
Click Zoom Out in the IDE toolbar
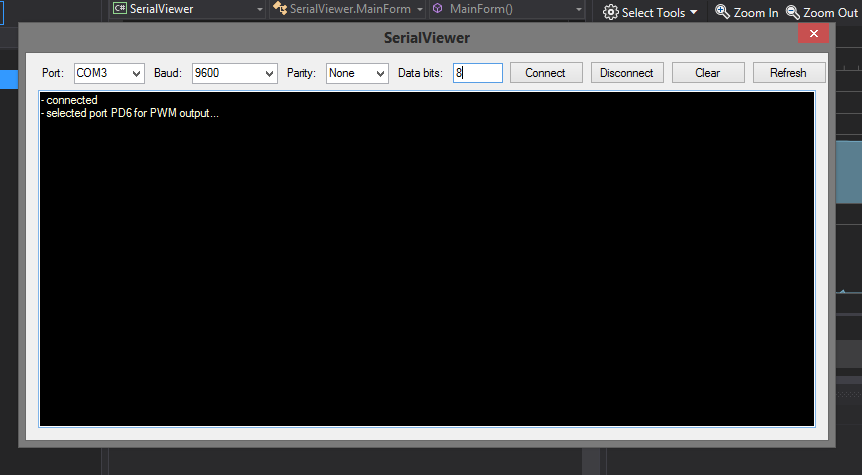click(821, 12)
